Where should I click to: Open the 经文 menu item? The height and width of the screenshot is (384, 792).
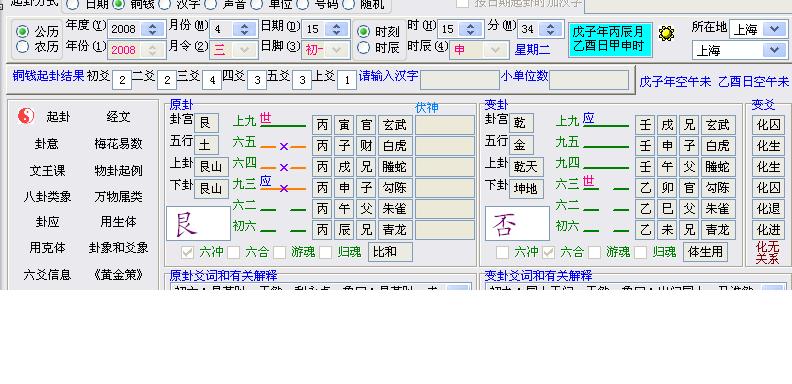tap(119, 117)
